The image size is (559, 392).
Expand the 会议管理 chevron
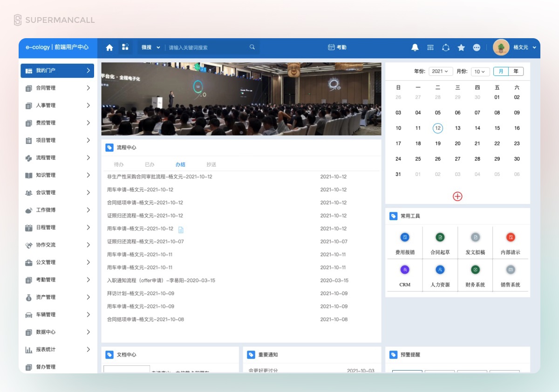[88, 193]
